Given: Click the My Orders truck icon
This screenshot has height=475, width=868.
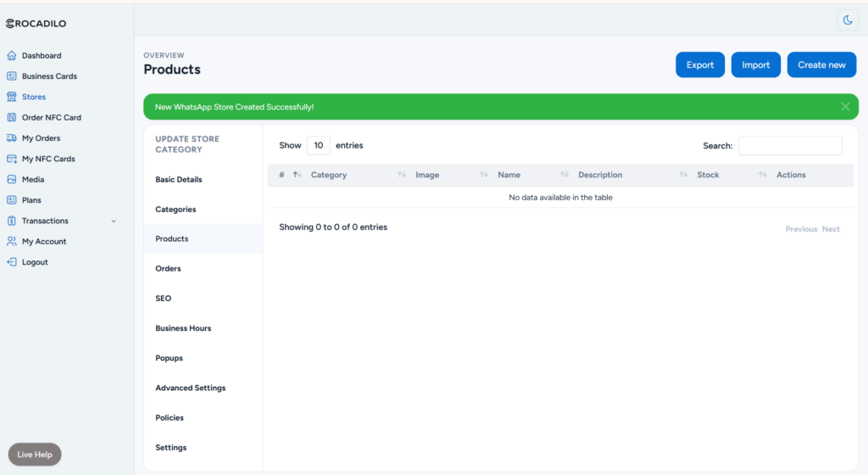Looking at the screenshot, I should click(x=12, y=138).
